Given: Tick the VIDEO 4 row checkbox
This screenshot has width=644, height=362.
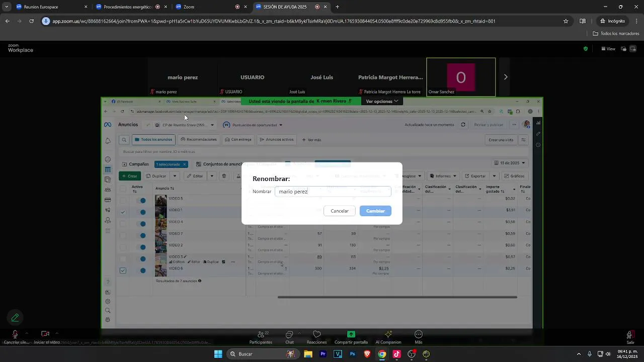Looking at the screenshot, I should tap(123, 223).
